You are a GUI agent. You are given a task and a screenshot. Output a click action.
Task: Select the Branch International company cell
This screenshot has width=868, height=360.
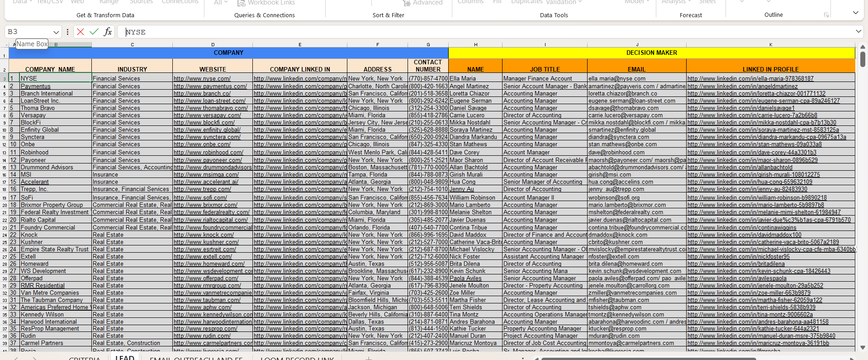coord(55,93)
